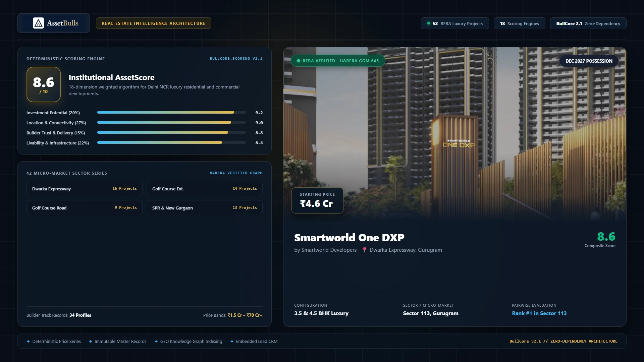Click the 34 Profiles builder track records text
Viewport: 644px width, 362px height.
click(80, 315)
